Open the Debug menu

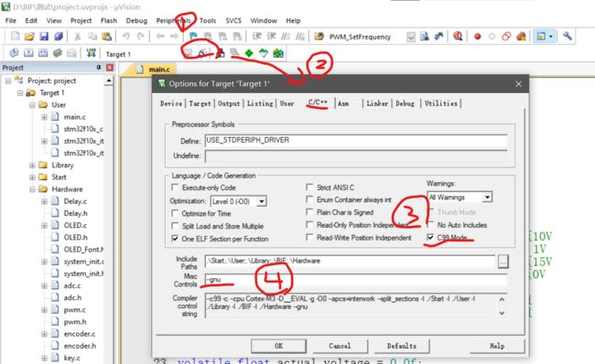[136, 20]
